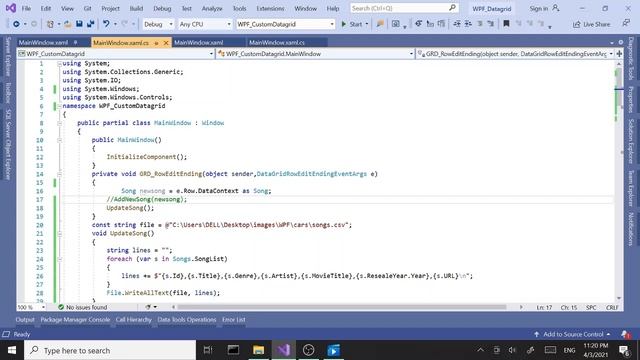Open the Call Hierarchy tab
Screen dimensions: 640x360
point(133,320)
